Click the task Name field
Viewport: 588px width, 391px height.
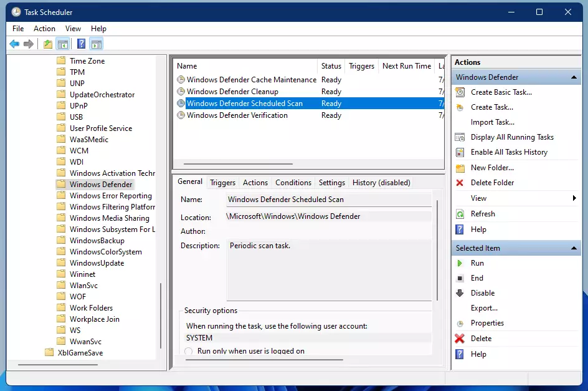(329, 200)
